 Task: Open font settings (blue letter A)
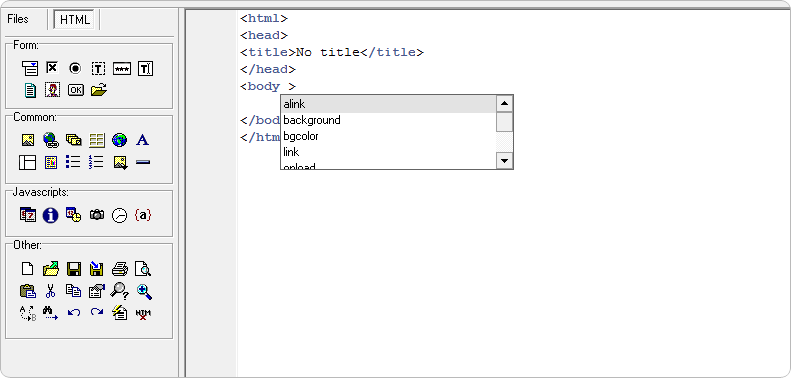coord(143,140)
